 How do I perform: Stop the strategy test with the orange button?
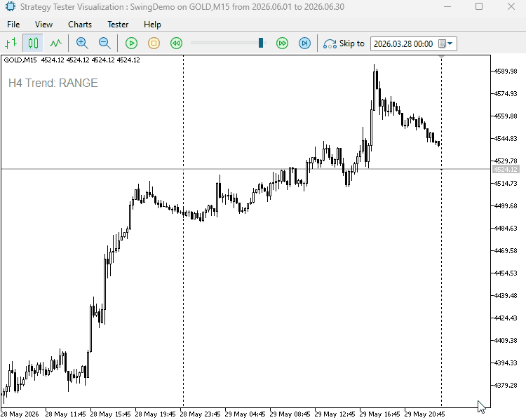154,43
